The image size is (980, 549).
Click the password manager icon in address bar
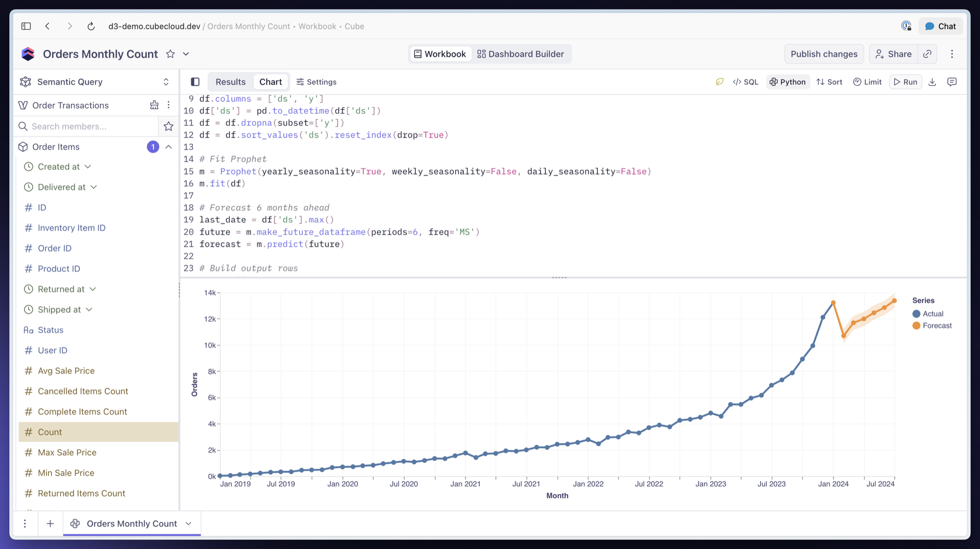[906, 26]
